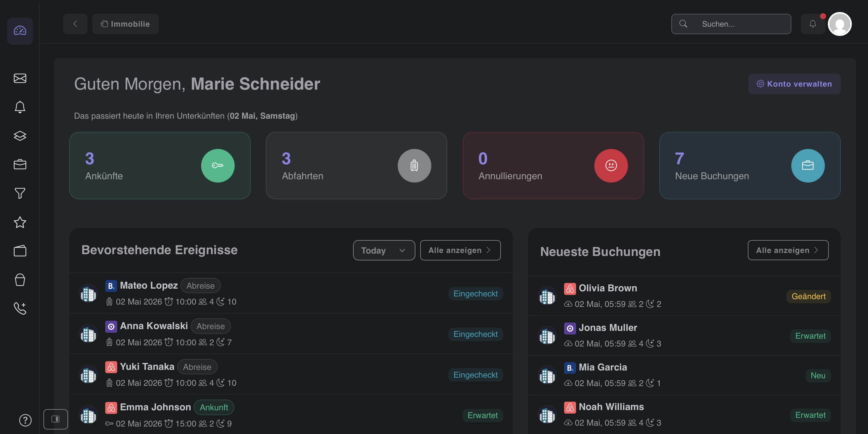
Task: Click the blue briefcase icon on Neue Buchungen
Action: [808, 165]
